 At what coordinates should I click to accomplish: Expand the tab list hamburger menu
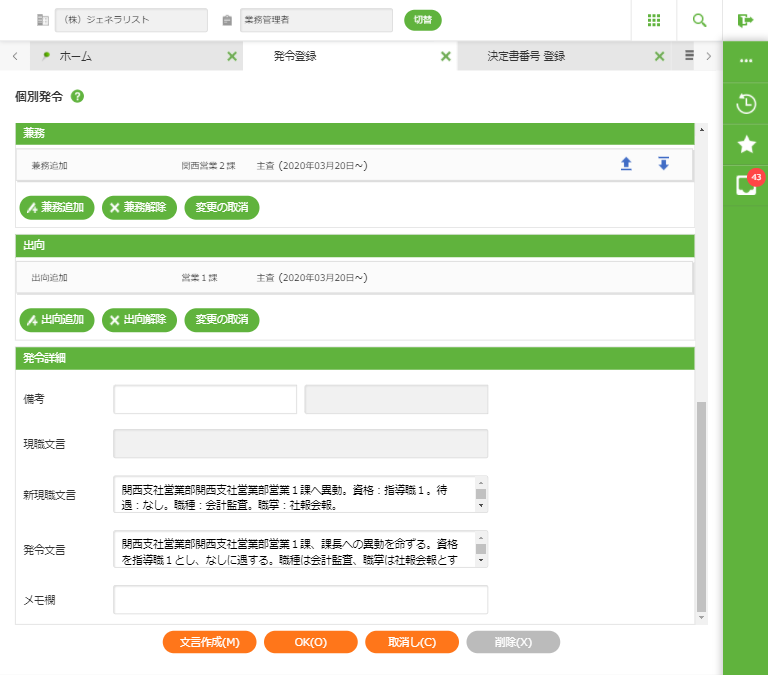(689, 56)
